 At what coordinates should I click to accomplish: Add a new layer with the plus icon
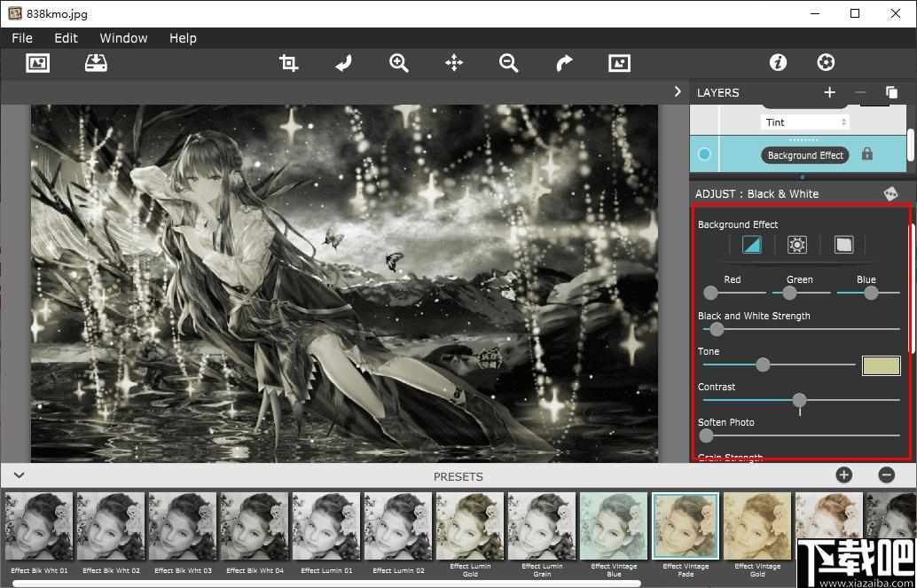[829, 92]
